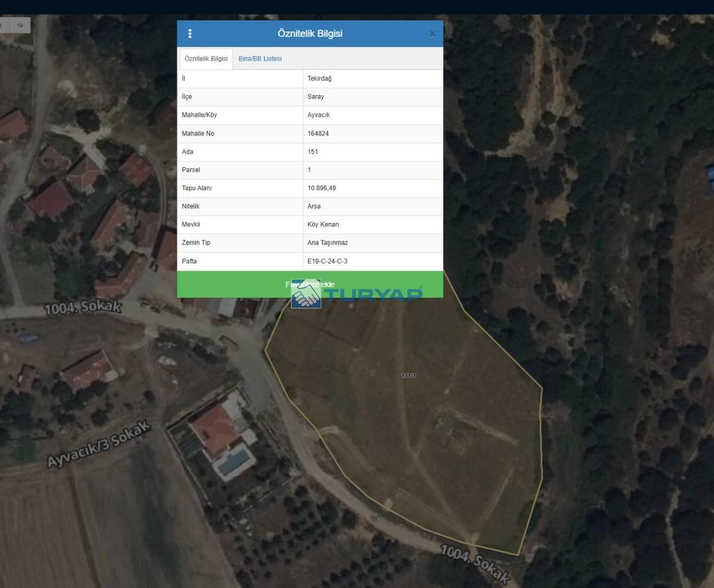Select the province value Tekirdağ
This screenshot has height=588, width=714.
[320, 78]
